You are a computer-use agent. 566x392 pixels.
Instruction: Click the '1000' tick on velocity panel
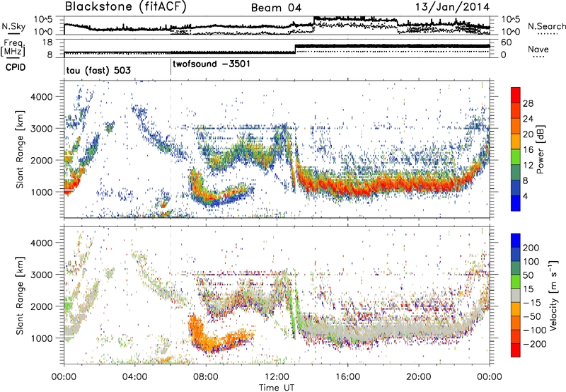point(42,338)
